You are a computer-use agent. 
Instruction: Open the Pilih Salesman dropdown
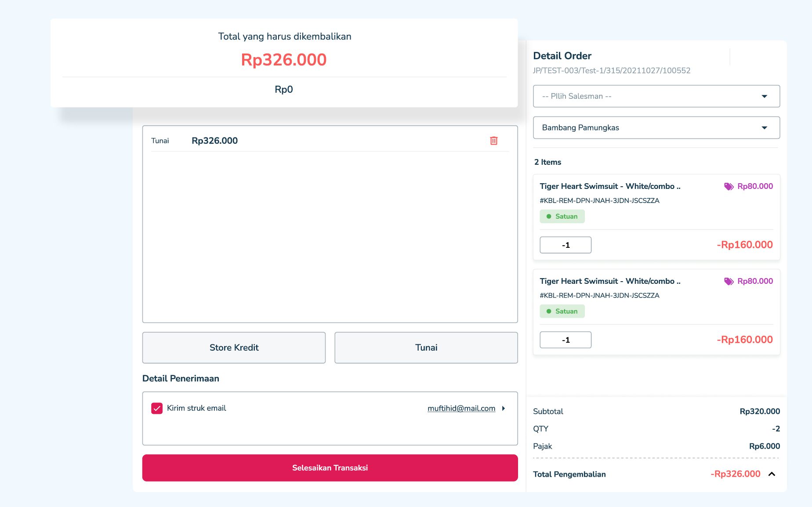tap(655, 96)
